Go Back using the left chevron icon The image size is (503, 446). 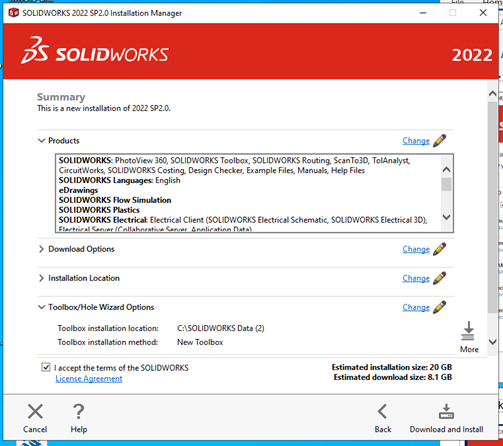click(x=383, y=412)
